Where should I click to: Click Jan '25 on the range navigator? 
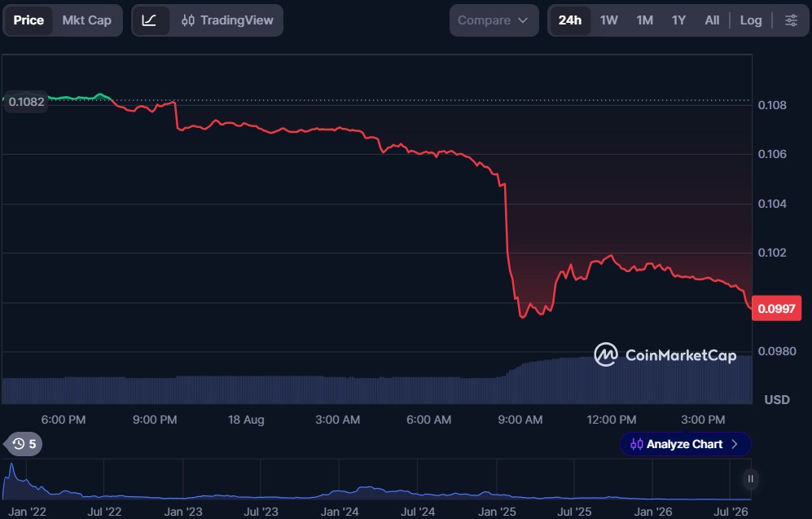(x=497, y=512)
